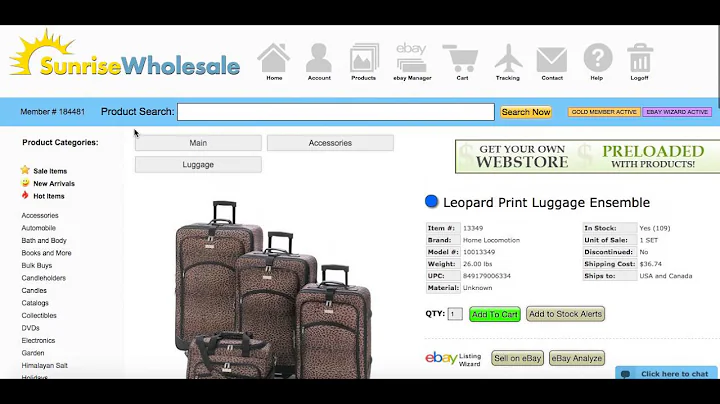Select the Main breadcrumb tab
The height and width of the screenshot is (404, 720).
(x=198, y=143)
